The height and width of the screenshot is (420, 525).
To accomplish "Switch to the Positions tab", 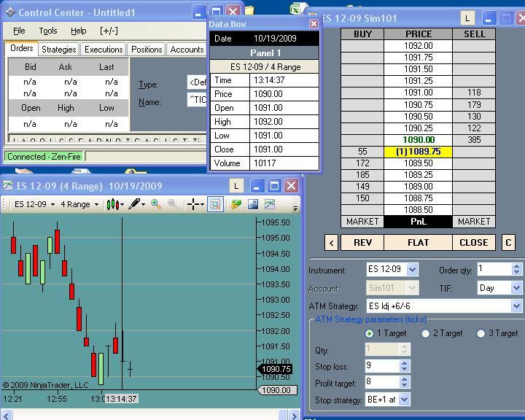I will tap(147, 50).
